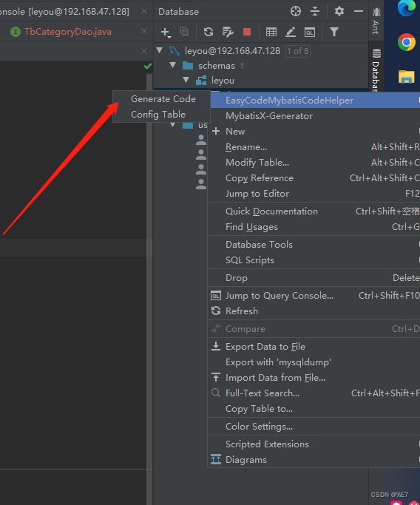The height and width of the screenshot is (505, 420).
Task: Click the green checkmark inspection indicator
Action: pos(147,66)
